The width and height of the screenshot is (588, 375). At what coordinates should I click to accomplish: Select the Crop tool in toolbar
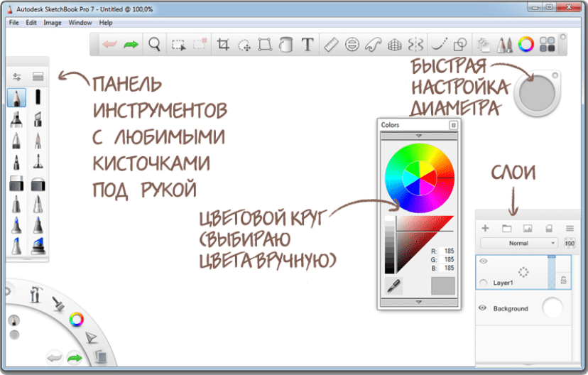[223, 45]
